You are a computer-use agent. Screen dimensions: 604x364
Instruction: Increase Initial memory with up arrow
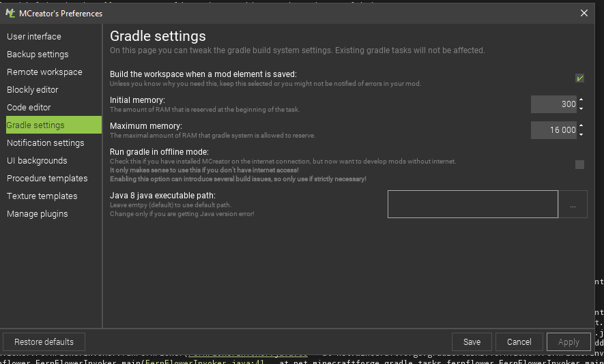pyautogui.click(x=581, y=100)
